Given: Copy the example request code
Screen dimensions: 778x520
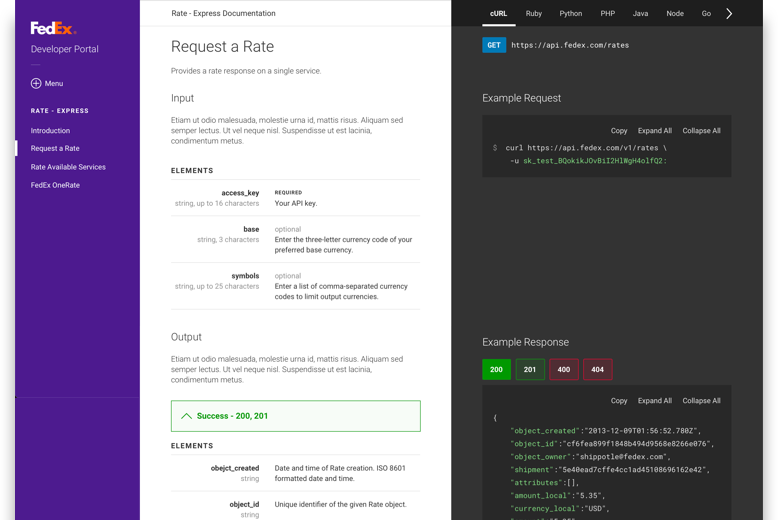Looking at the screenshot, I should click(619, 131).
